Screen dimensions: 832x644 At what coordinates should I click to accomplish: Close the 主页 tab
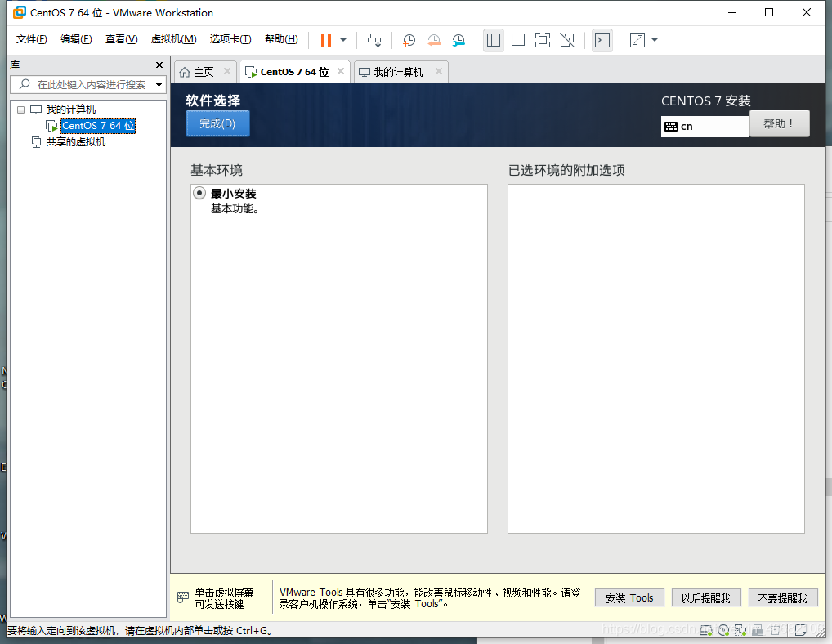[x=227, y=71]
